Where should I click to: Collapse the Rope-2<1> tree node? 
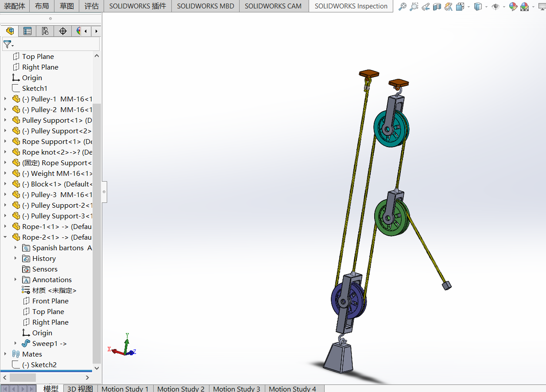click(5, 237)
